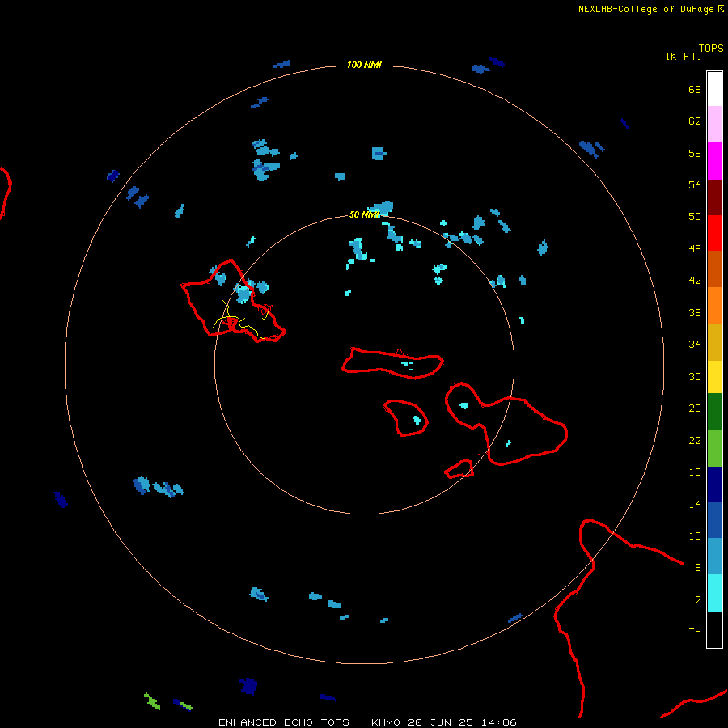Click the legend value "30"
This screenshot has height=728, width=728.
pos(695,376)
